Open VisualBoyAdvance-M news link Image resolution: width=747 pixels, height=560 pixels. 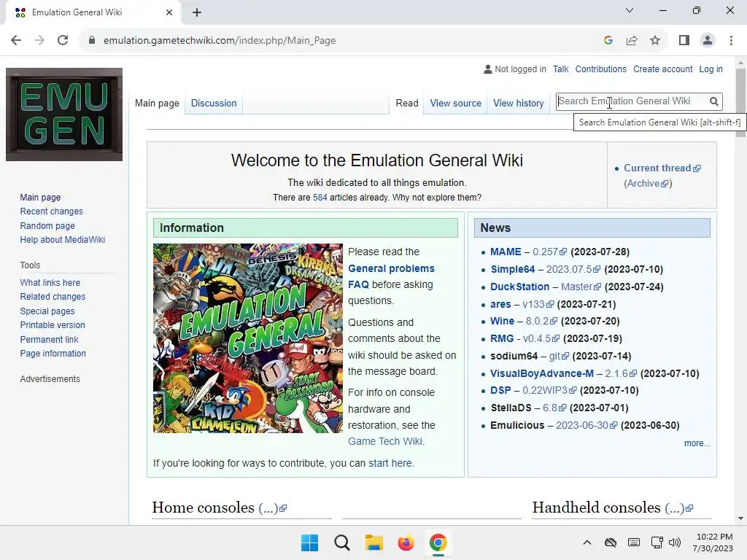542,373
